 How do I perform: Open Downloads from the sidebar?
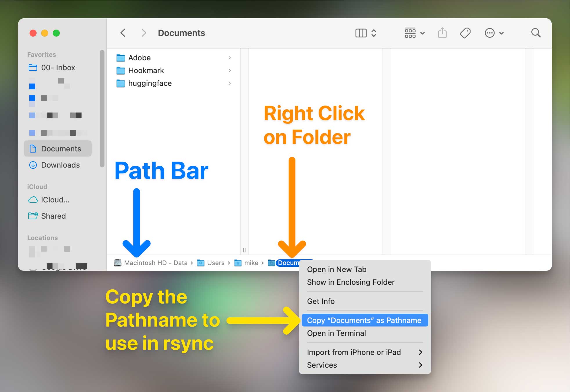click(x=58, y=165)
